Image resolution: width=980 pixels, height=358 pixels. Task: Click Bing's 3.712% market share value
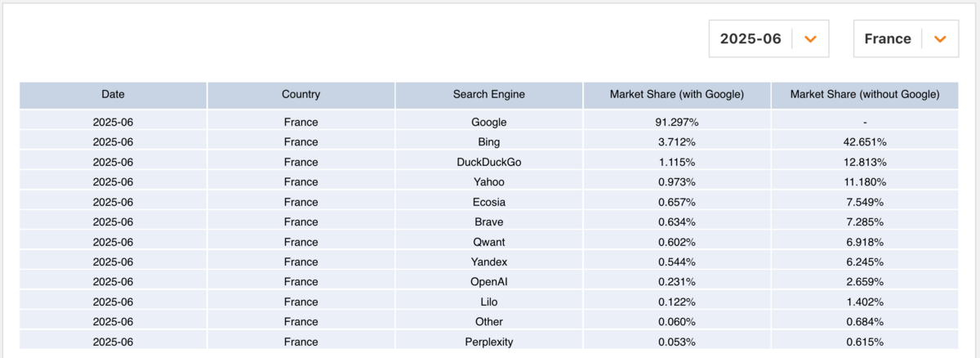[677, 142]
